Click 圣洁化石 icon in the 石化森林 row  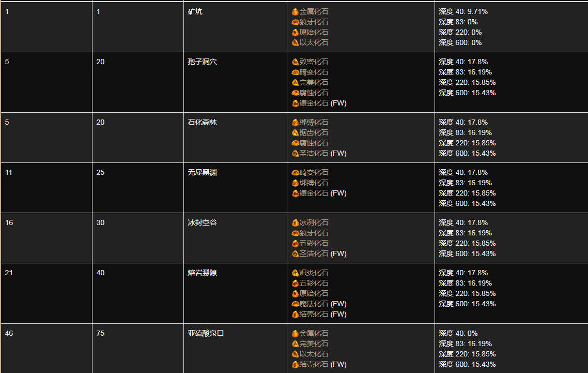[x=295, y=153]
